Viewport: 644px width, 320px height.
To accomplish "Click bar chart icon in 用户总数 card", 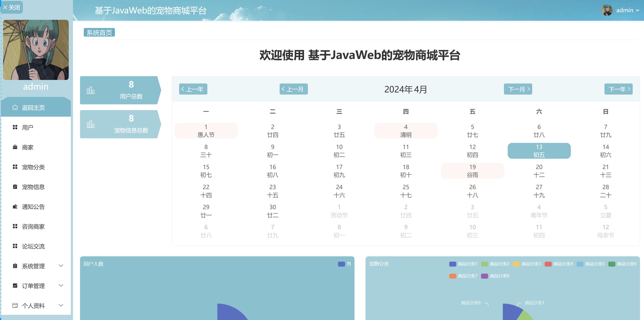I will pos(90,90).
